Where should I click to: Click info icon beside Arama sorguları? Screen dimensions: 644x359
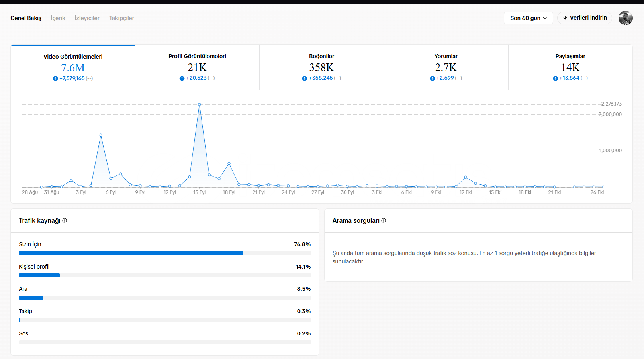tap(384, 220)
